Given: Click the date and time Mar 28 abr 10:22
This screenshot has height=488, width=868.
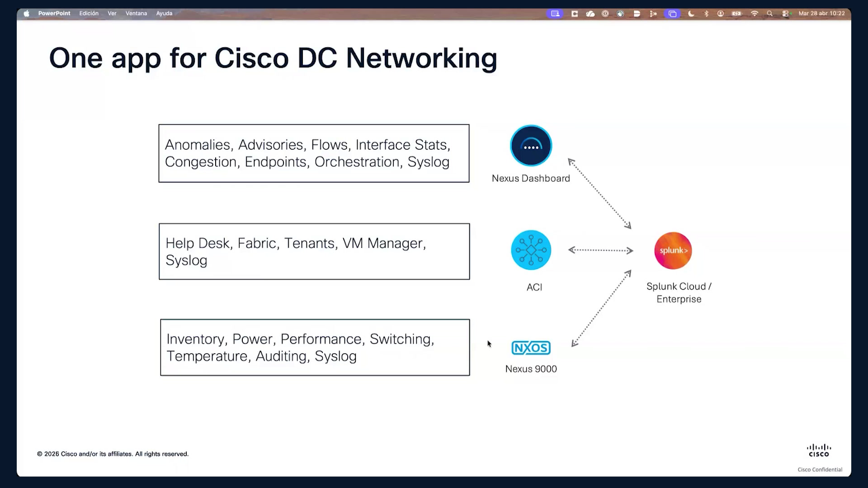Looking at the screenshot, I should [821, 14].
